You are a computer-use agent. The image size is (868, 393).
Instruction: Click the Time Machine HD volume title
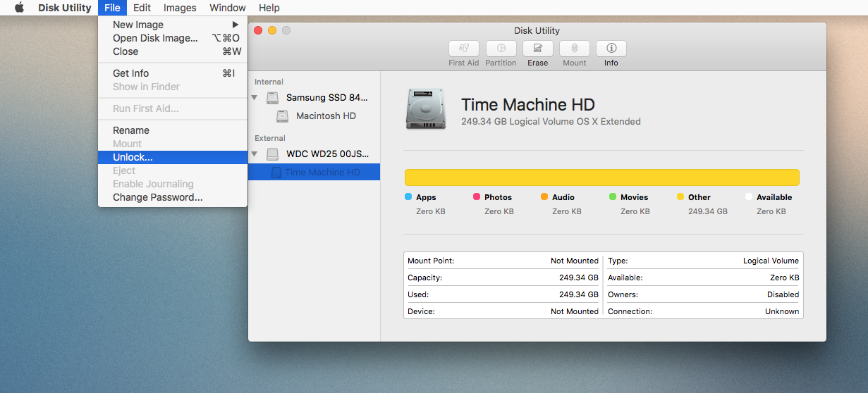[528, 105]
